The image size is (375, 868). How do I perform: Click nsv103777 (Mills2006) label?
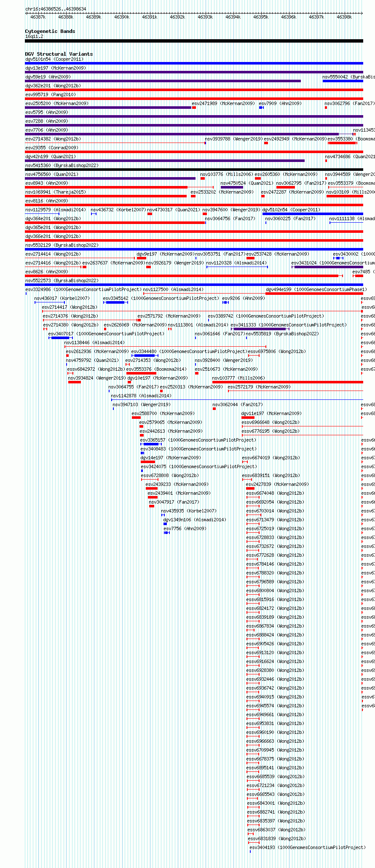click(238, 378)
